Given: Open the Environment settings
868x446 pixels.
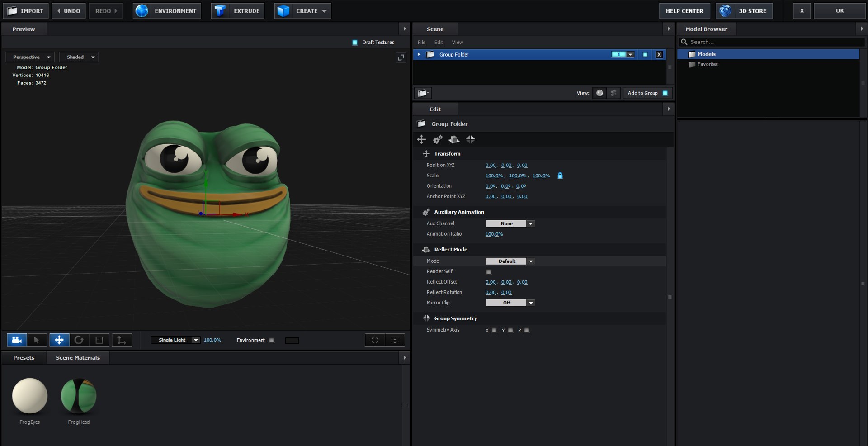Looking at the screenshot, I should click(167, 11).
